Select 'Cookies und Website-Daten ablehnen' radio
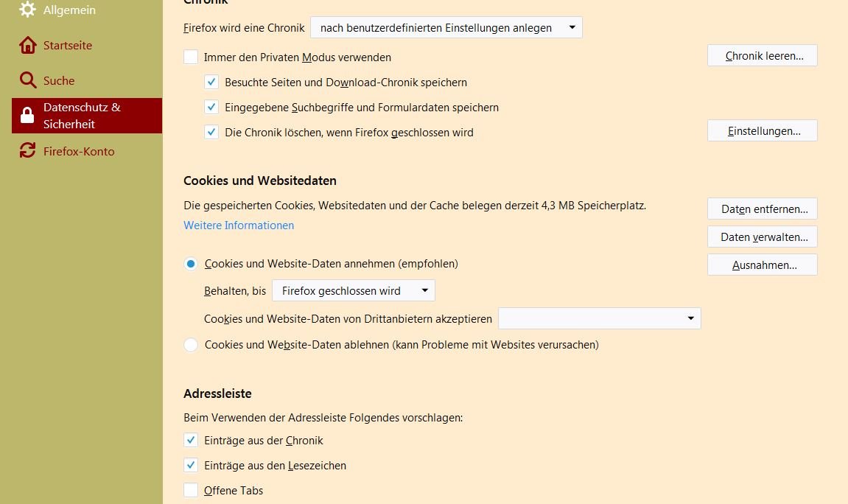 (x=191, y=345)
